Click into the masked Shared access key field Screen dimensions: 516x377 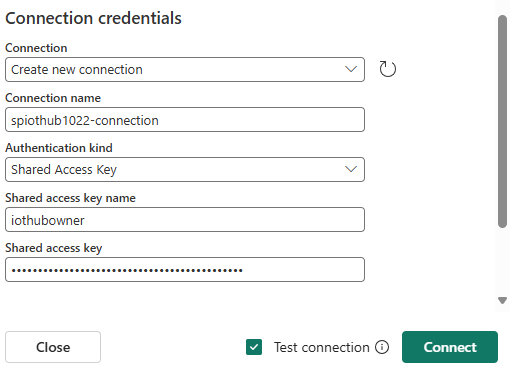click(185, 269)
